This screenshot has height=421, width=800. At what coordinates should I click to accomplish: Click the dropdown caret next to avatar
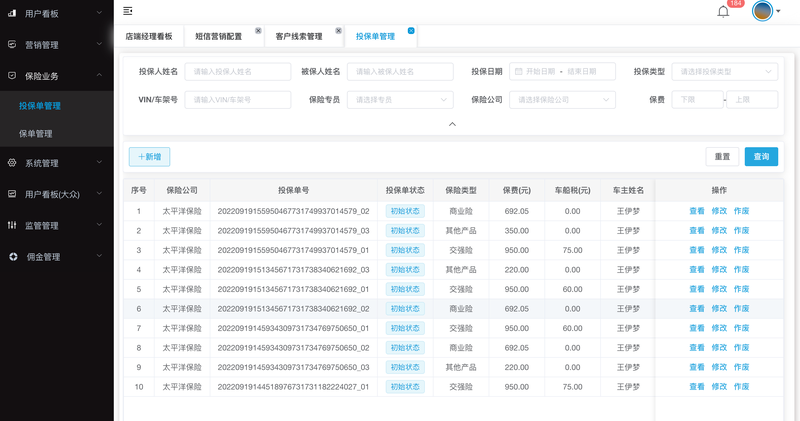pos(779,11)
